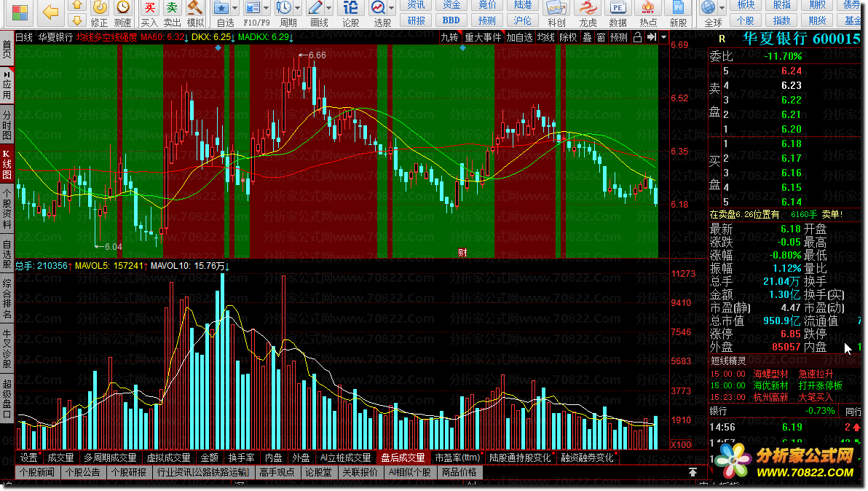Open the 新股 IPO icon

coord(678,13)
